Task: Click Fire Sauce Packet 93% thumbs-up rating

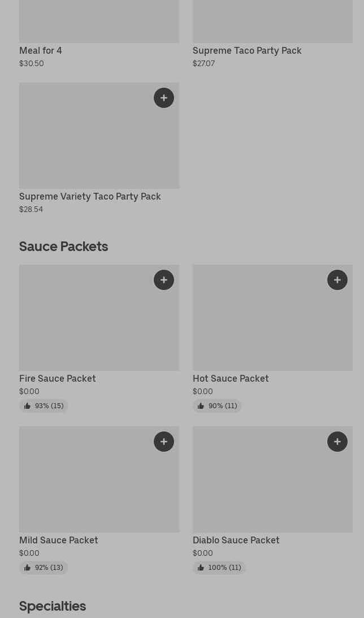Action: [44, 406]
